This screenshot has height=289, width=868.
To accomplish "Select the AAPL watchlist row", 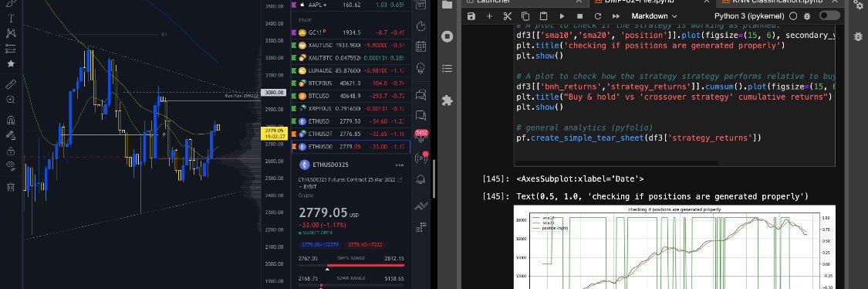I will pos(350,5).
